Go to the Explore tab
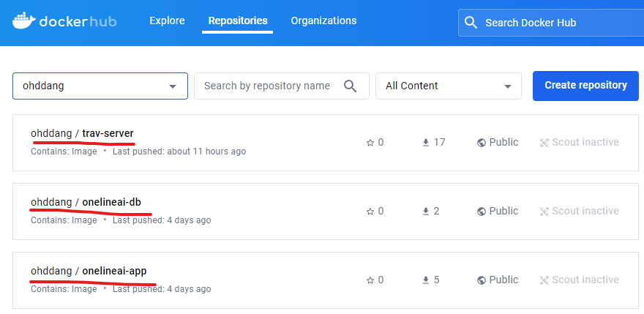644x314 pixels. coord(167,20)
